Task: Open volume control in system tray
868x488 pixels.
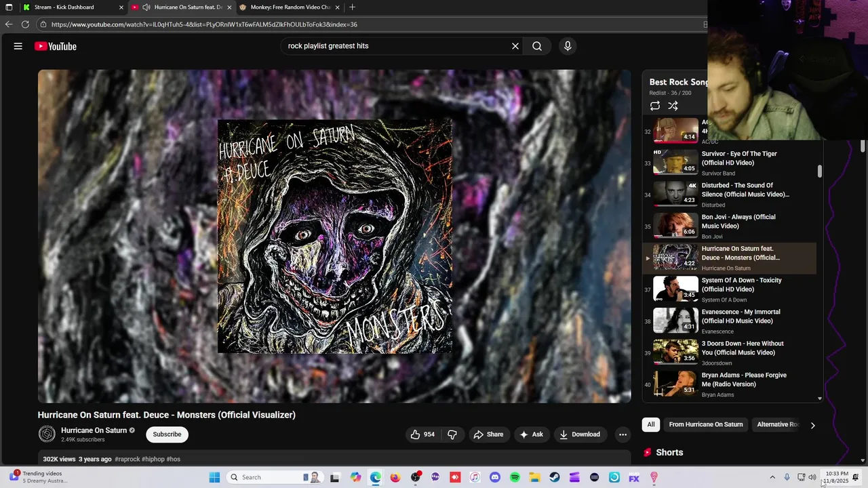Action: [812, 477]
